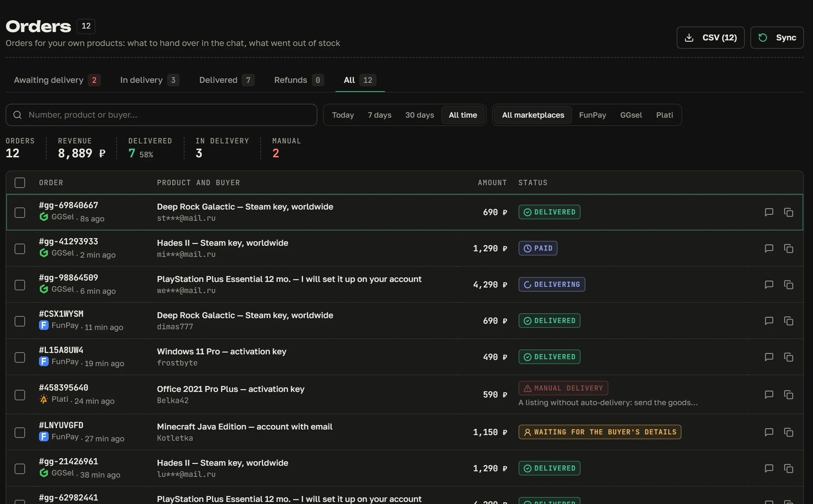
Task: Sync orders from marketplaces
Action: [777, 38]
